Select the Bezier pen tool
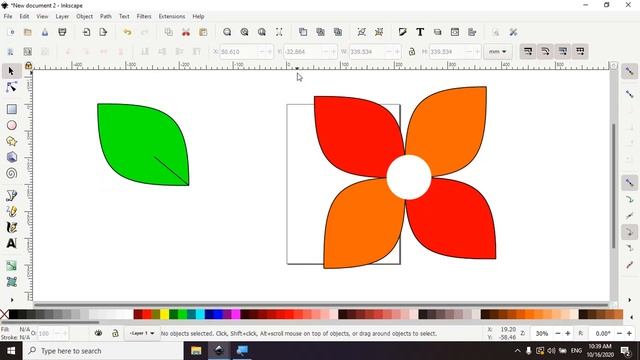 coord(11,196)
